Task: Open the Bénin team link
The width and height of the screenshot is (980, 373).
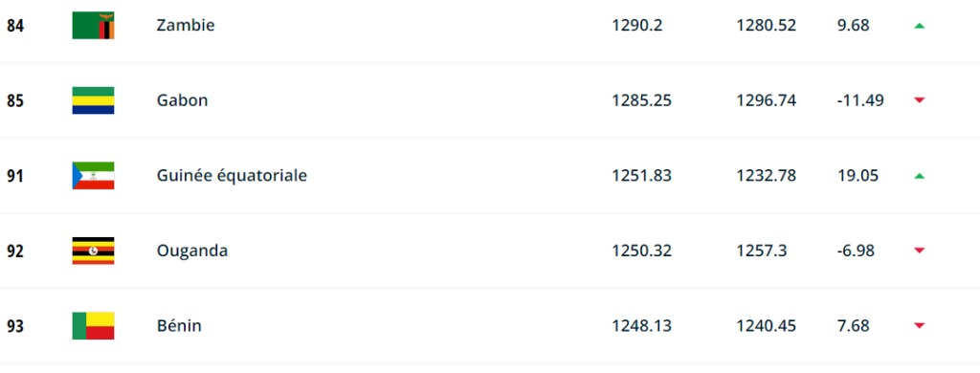Action: point(179,325)
